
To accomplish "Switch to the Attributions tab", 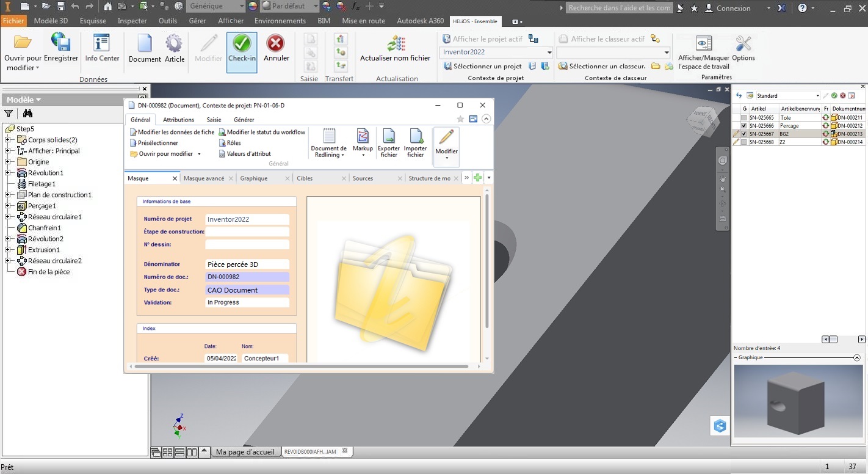I will coord(178,120).
